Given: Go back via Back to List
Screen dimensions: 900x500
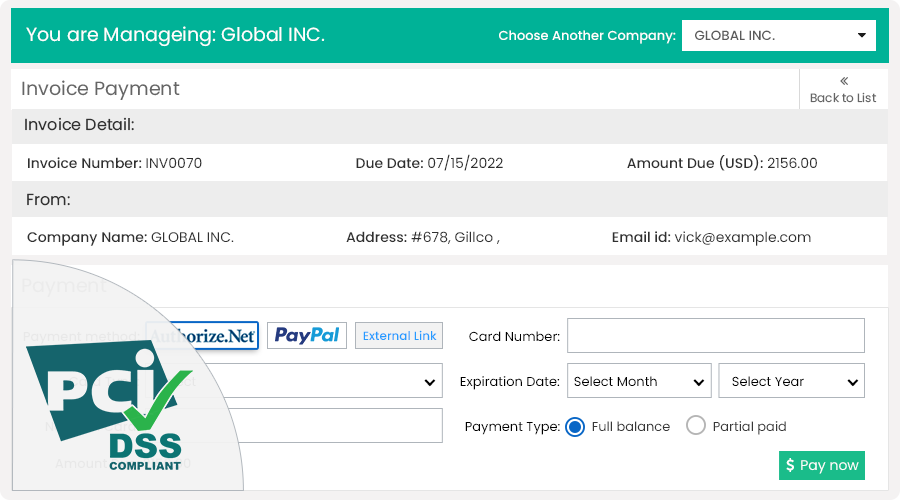Looking at the screenshot, I should (x=843, y=90).
